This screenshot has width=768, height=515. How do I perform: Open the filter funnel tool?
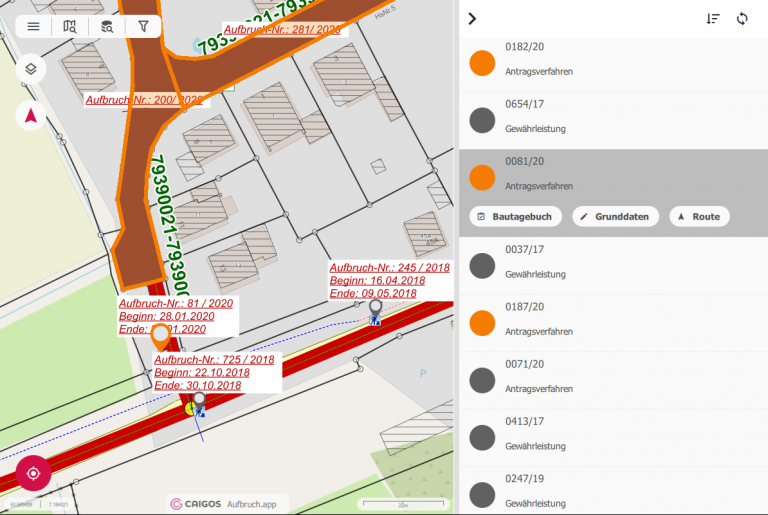pyautogui.click(x=143, y=26)
